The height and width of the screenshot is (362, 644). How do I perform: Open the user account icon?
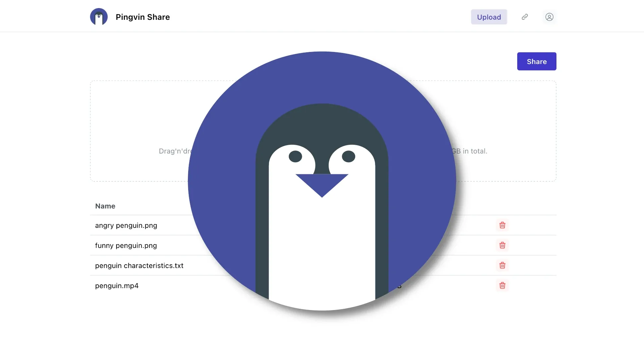pos(549,17)
